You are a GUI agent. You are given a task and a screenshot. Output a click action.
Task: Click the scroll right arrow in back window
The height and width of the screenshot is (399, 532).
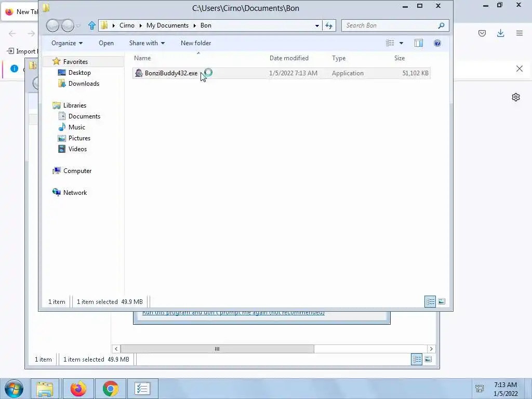pos(431,349)
